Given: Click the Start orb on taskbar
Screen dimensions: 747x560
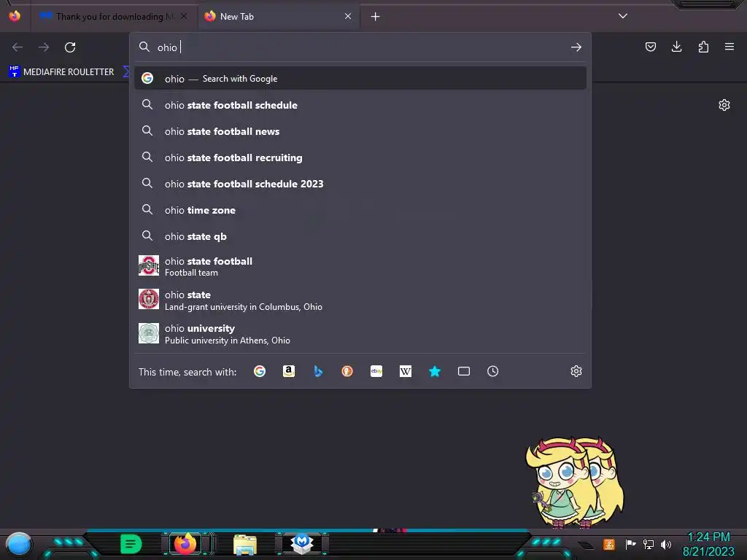Looking at the screenshot, I should pyautogui.click(x=18, y=544).
